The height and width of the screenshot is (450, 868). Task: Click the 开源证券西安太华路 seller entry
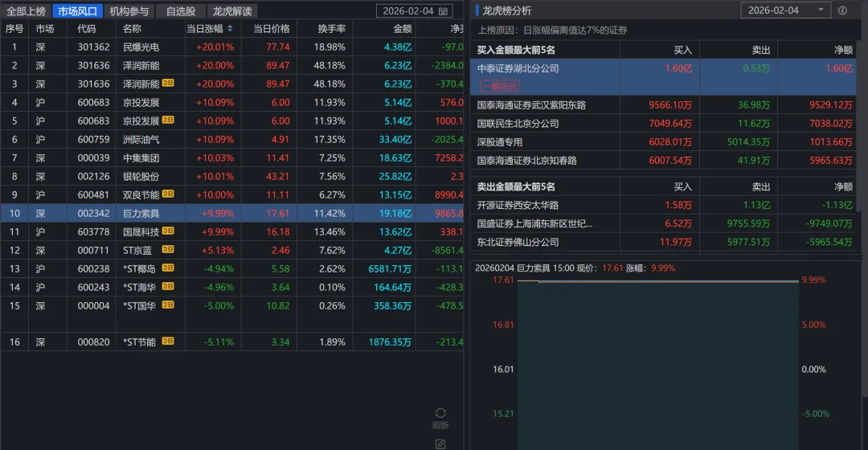click(x=518, y=205)
